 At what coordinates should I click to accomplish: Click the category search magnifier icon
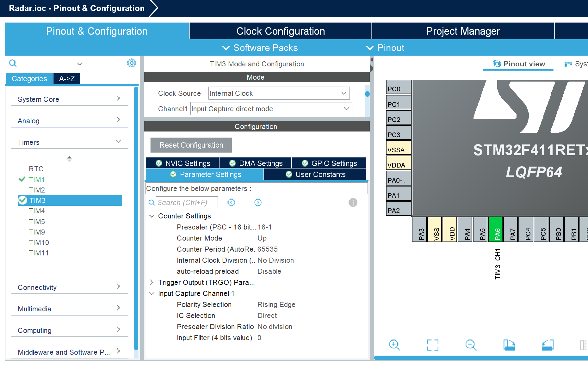tap(13, 63)
